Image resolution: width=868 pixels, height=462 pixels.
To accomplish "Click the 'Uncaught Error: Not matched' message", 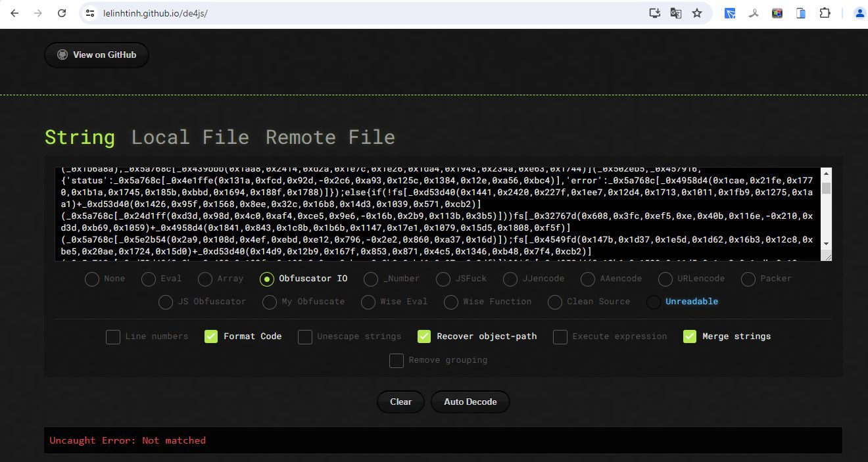I will (x=128, y=440).
